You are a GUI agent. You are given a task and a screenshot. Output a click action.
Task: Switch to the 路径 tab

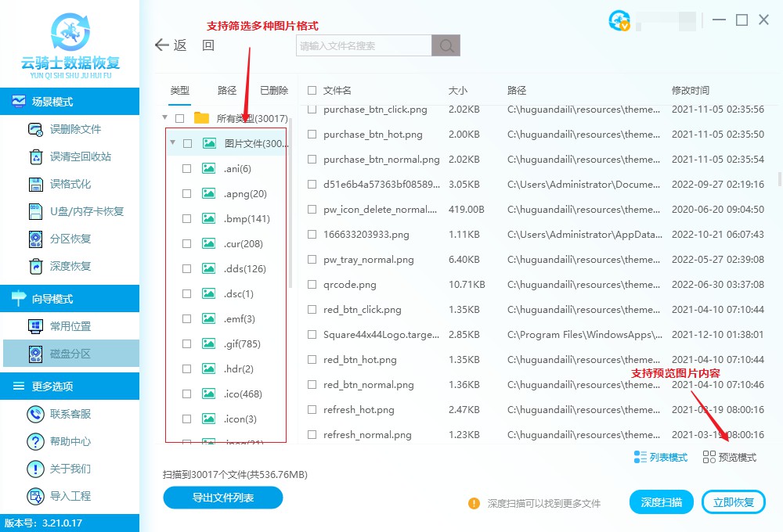(x=226, y=90)
